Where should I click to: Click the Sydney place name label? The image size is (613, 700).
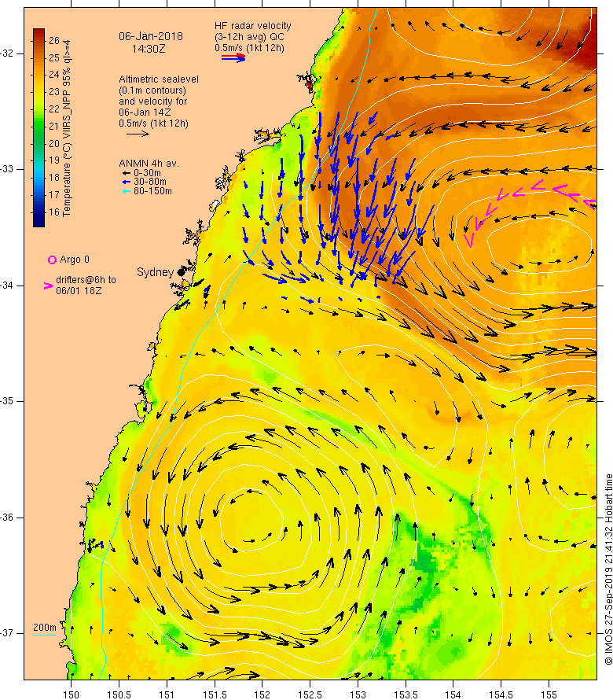click(x=155, y=272)
